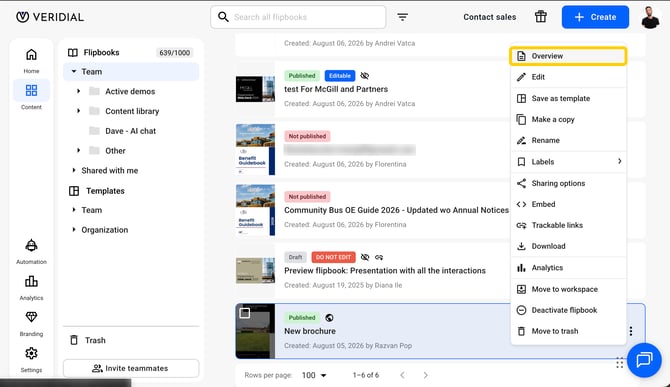Open the Home section in sidebar
The width and height of the screenshot is (670, 387).
click(x=31, y=60)
